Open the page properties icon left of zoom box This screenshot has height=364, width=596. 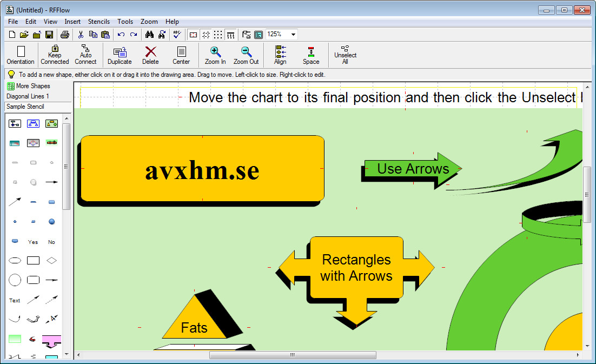pyautogui.click(x=259, y=35)
